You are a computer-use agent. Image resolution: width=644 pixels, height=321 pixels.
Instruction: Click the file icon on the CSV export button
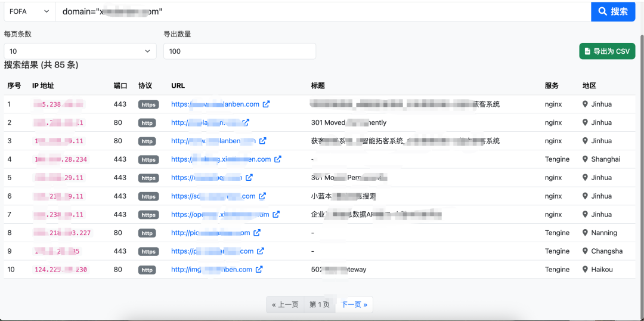(x=588, y=52)
